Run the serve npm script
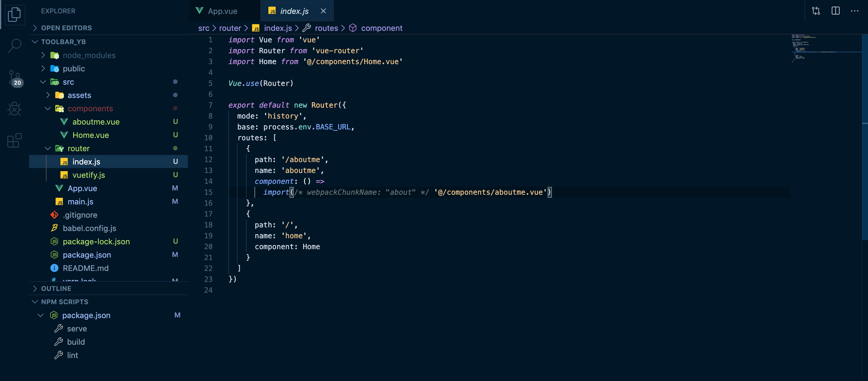 (77, 328)
